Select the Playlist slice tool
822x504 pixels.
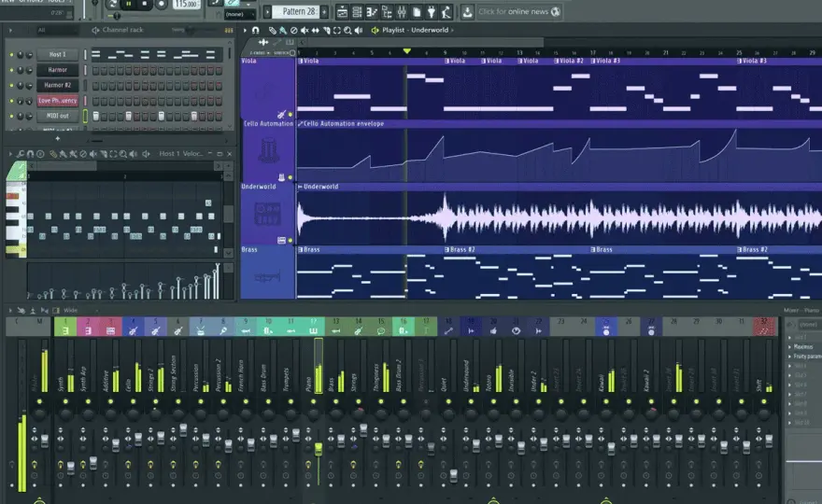point(326,31)
